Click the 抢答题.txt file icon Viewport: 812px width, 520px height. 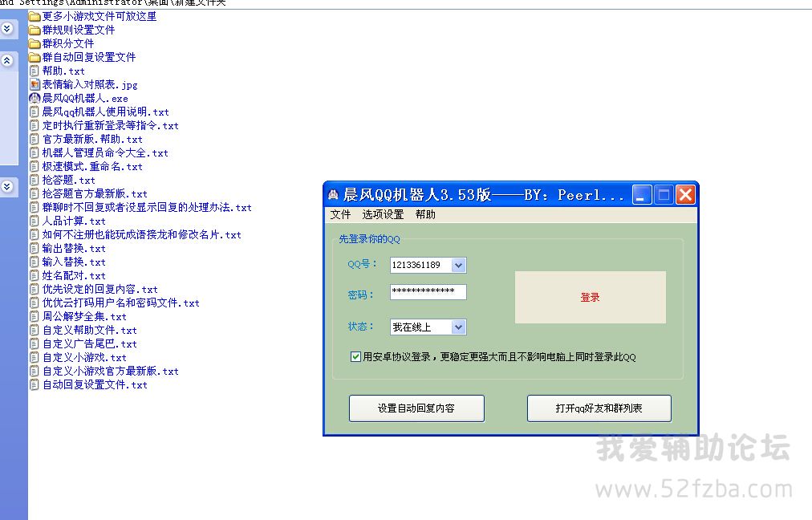[35, 180]
